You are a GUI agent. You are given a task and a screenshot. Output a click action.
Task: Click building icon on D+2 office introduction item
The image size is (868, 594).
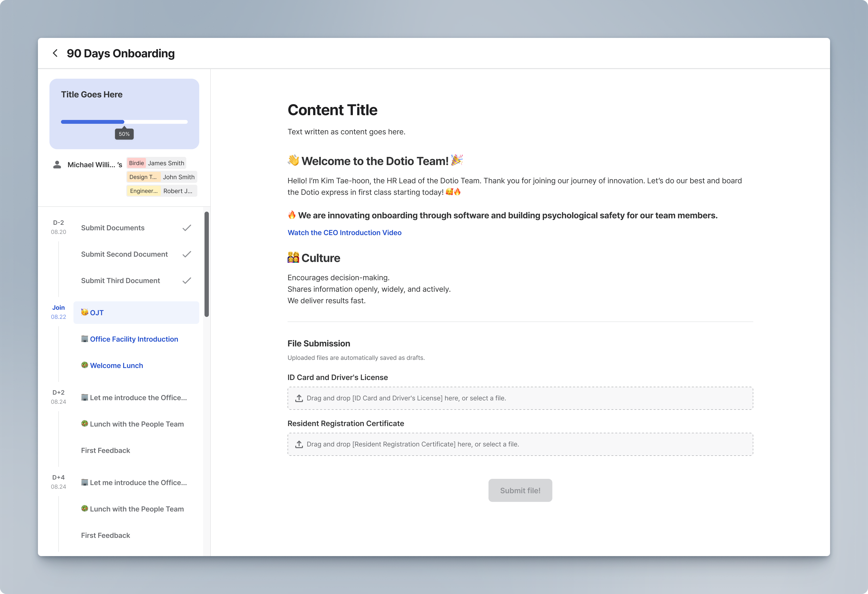85,397
